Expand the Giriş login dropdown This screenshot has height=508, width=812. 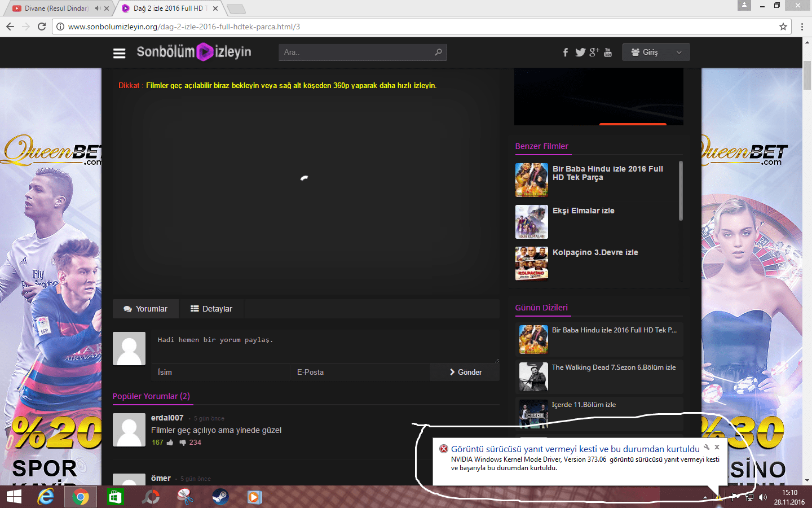point(656,52)
